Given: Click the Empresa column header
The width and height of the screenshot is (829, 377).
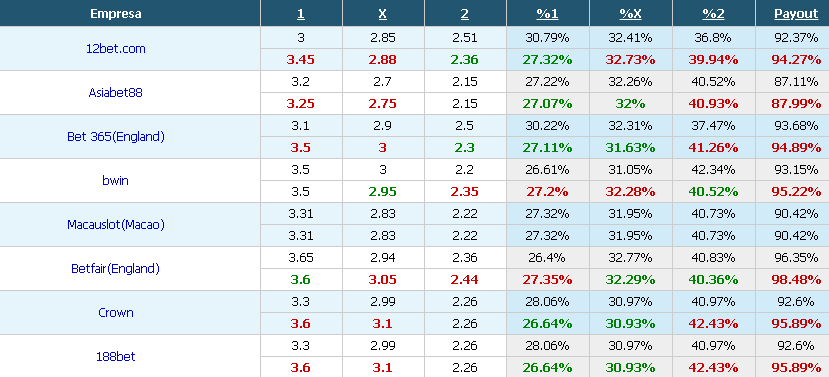Looking at the screenshot, I should 116,14.
